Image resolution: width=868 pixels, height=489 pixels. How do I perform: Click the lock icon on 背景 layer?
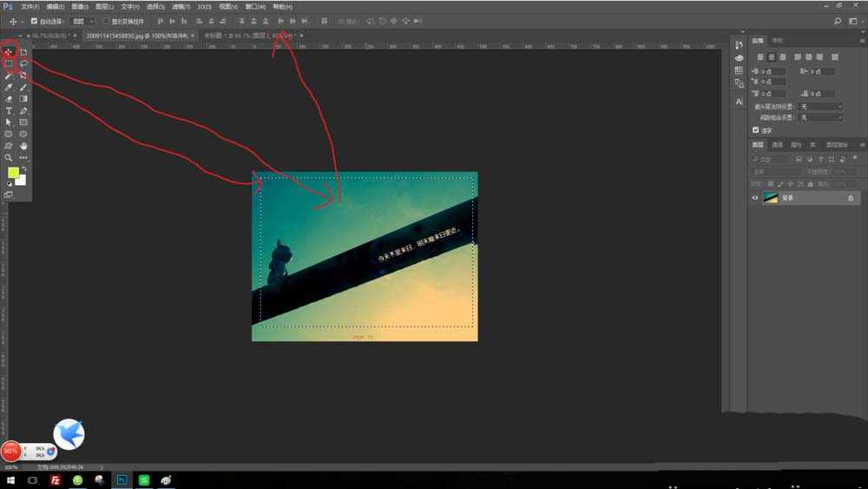point(850,198)
